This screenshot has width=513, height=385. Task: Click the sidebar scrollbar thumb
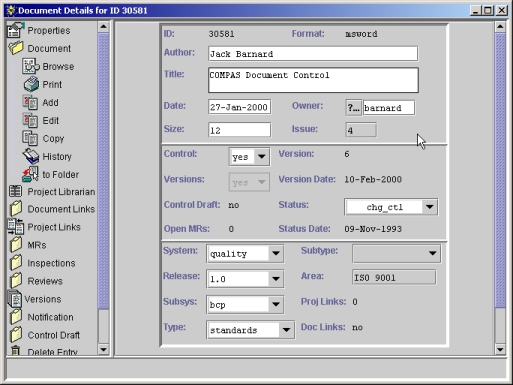(x=103, y=171)
